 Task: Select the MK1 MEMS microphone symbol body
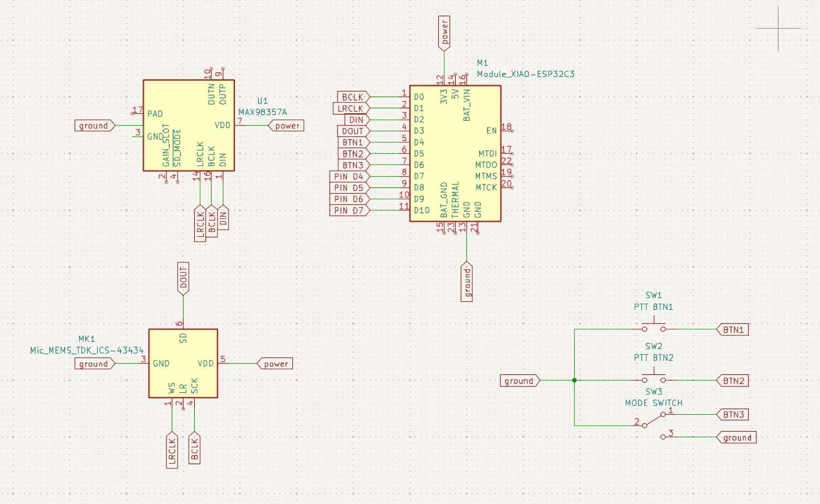click(x=183, y=363)
